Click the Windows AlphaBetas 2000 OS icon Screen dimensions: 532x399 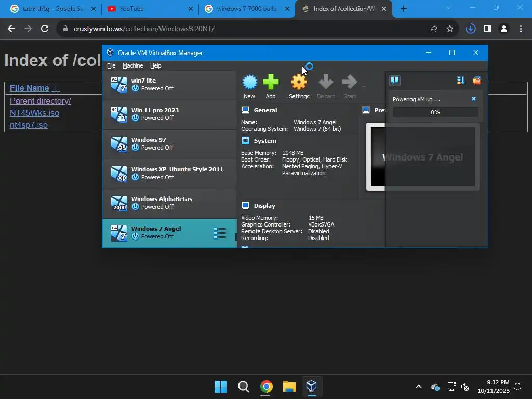pyautogui.click(x=119, y=203)
